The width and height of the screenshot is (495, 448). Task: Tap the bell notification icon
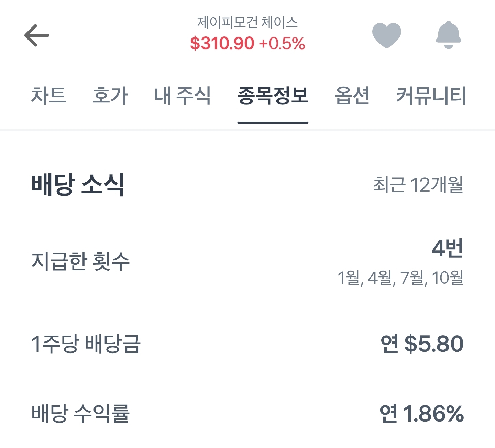(448, 35)
